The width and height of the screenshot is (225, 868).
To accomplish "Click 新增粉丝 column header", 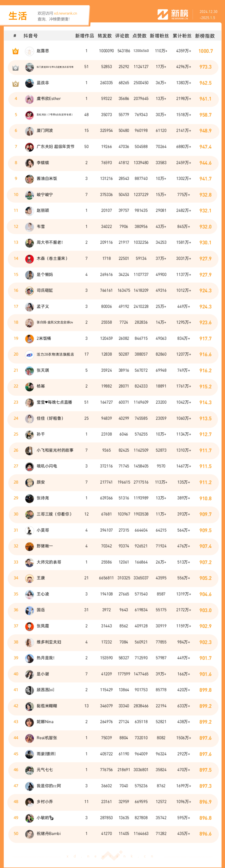I will [x=159, y=36].
